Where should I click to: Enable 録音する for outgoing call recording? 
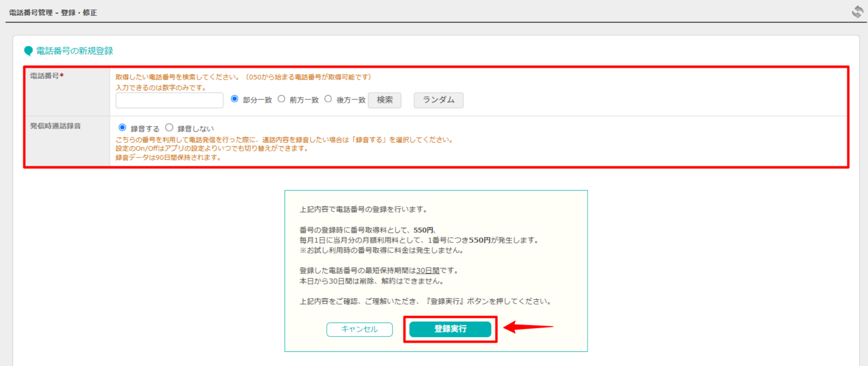123,128
